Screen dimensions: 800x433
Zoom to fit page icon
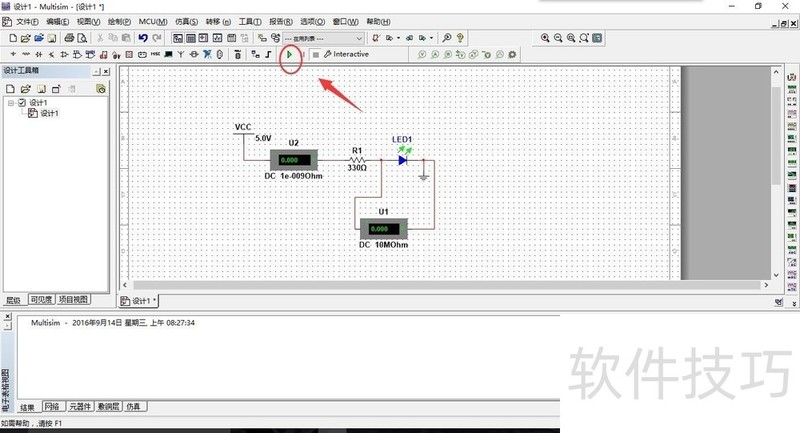(584, 38)
